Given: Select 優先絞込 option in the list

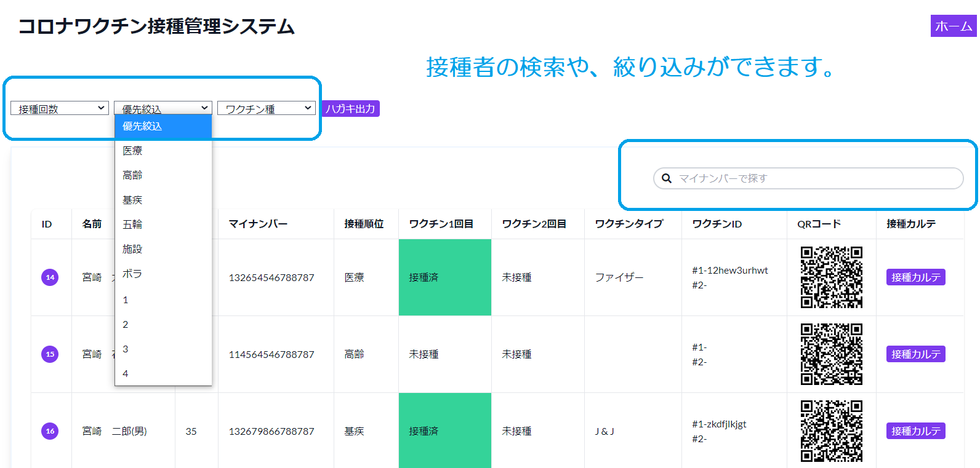Looking at the screenshot, I should [x=163, y=126].
